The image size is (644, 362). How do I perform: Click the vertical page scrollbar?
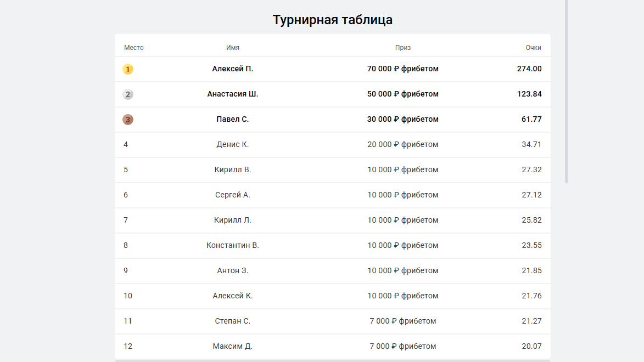click(567, 91)
